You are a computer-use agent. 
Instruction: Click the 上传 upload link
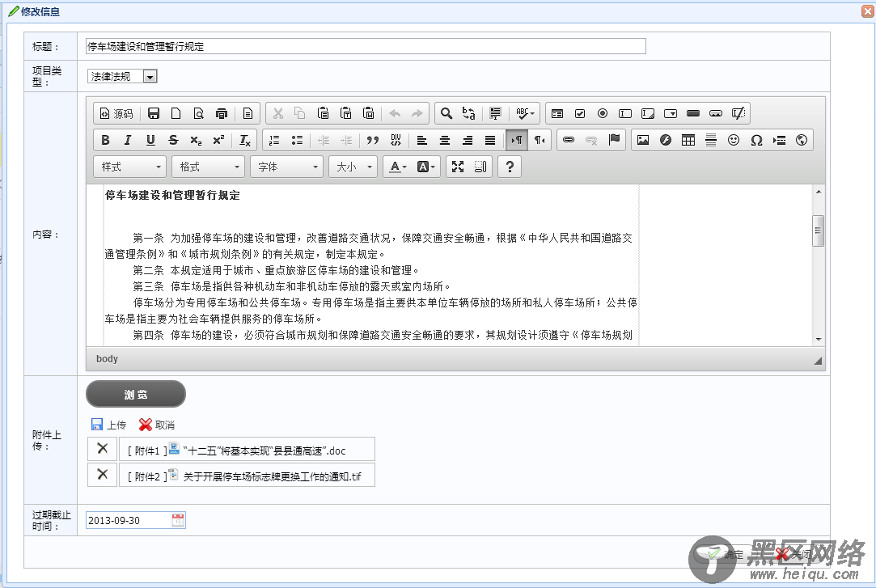pyautogui.click(x=109, y=425)
